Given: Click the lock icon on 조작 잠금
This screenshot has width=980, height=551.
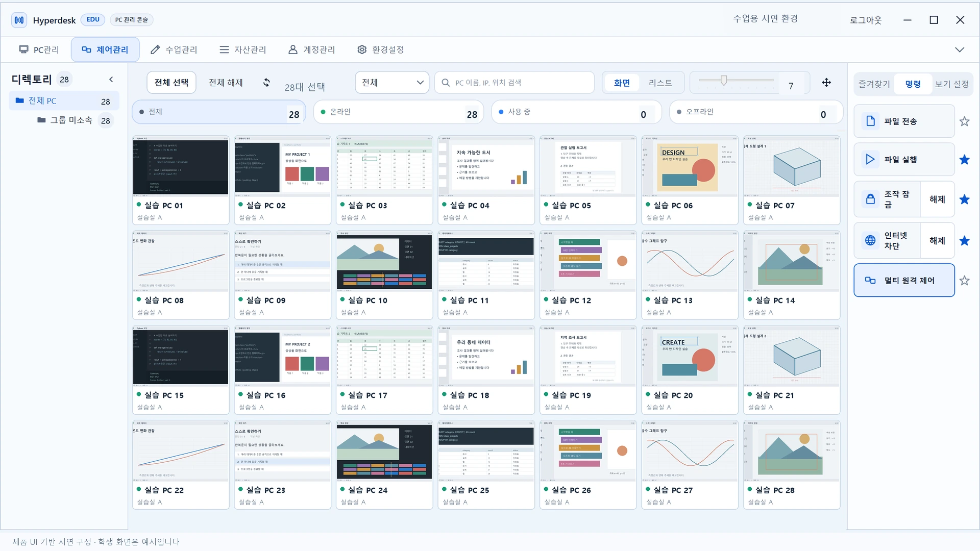Looking at the screenshot, I should tap(870, 199).
